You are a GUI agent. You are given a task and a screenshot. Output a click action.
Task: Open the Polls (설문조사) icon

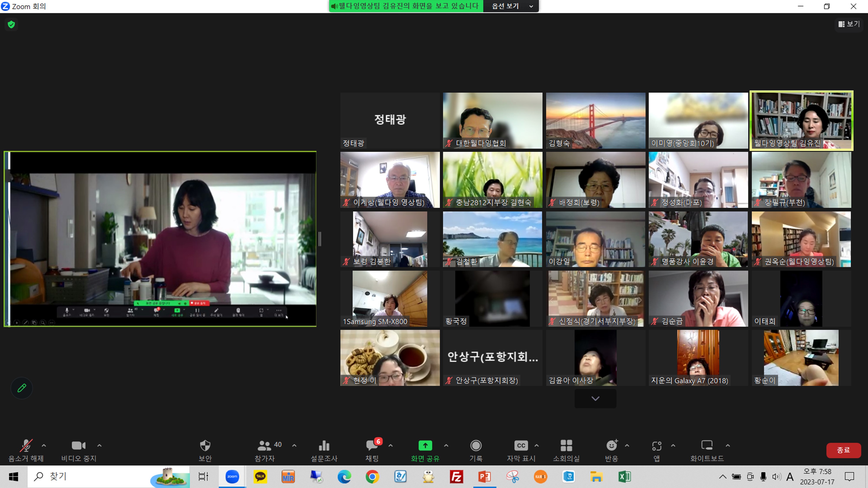[324, 446]
